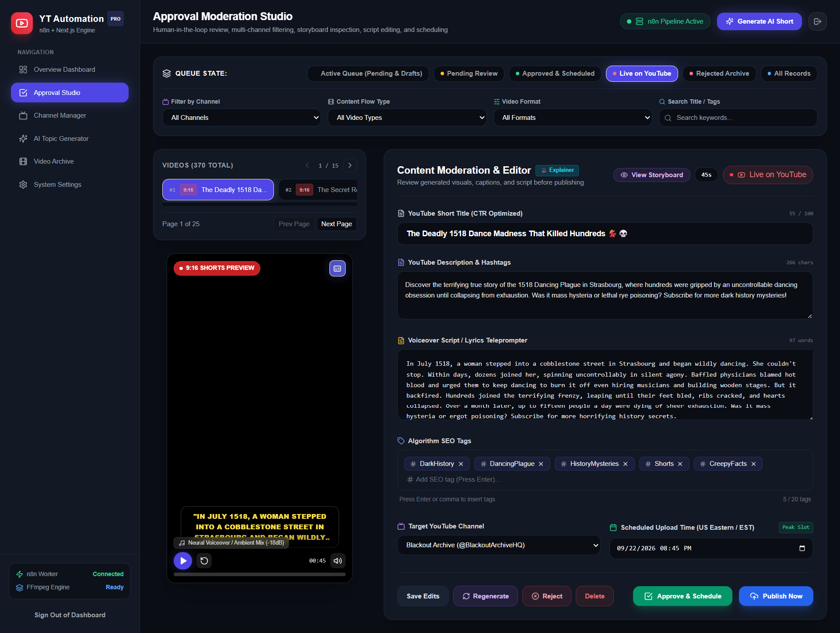This screenshot has width=840, height=633.
Task: Play the Shorts preview video
Action: [183, 560]
